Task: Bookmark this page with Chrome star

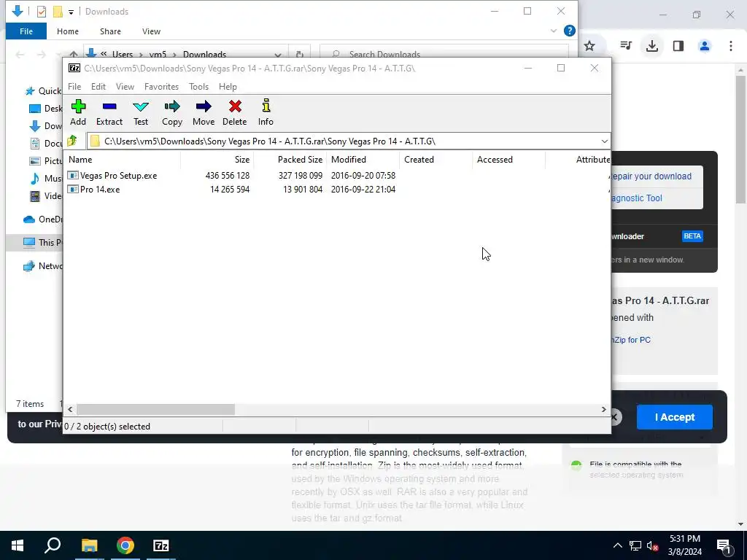Action: point(589,46)
